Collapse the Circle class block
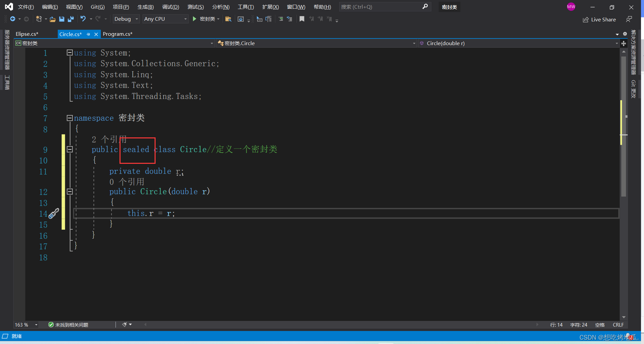The width and height of the screenshot is (644, 344). [x=70, y=149]
